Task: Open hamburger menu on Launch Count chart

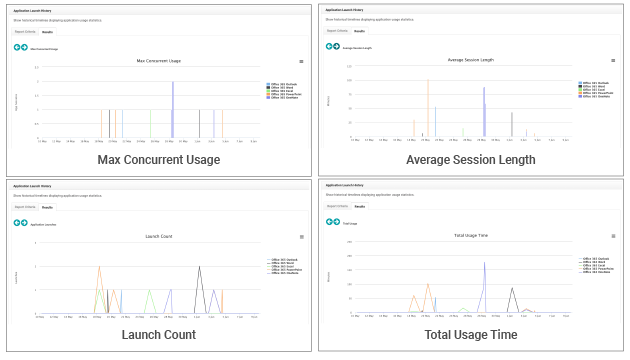Action: 302,237
